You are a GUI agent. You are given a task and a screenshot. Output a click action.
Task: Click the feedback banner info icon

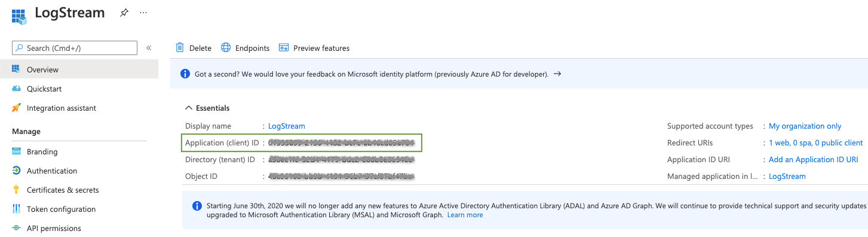coord(185,74)
